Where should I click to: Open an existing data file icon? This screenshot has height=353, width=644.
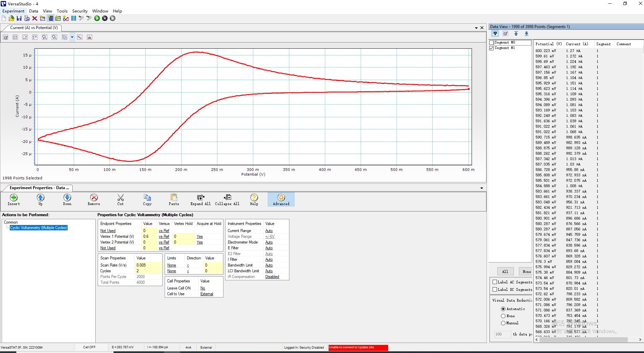point(11,18)
